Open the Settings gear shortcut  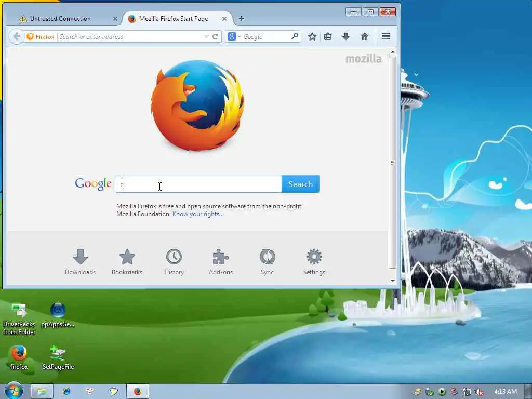tap(314, 262)
